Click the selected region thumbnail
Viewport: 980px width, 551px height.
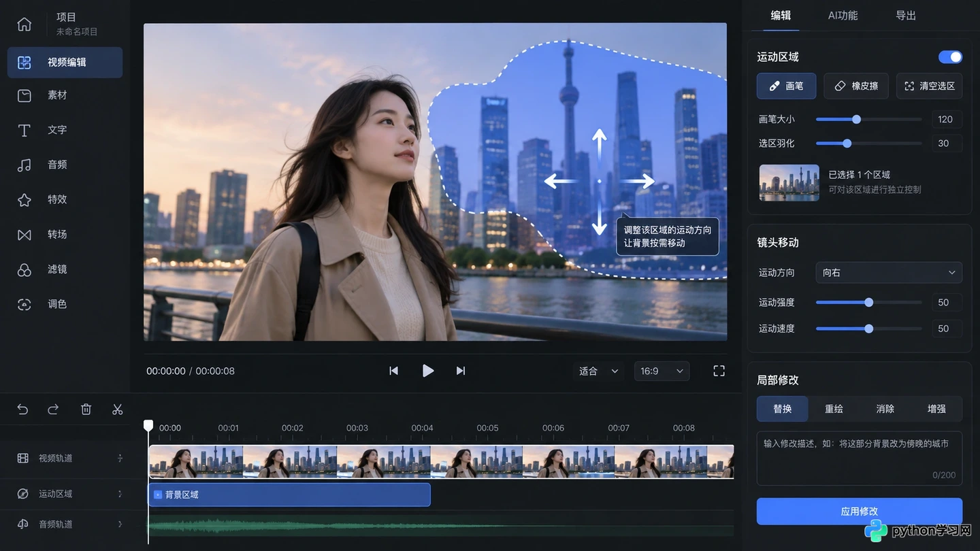click(x=789, y=182)
